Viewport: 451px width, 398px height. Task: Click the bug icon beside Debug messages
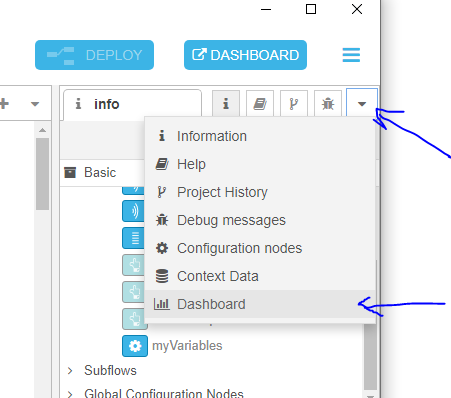(162, 220)
